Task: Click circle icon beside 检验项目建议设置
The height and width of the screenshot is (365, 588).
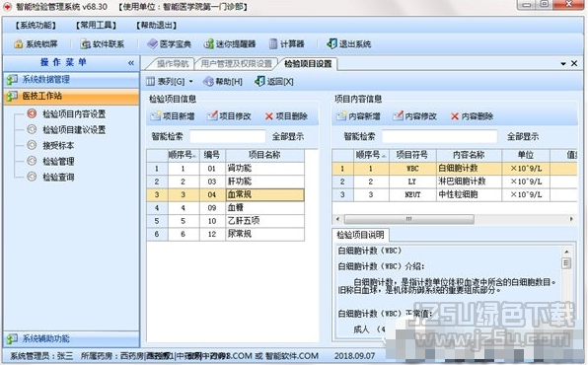Action: point(32,129)
